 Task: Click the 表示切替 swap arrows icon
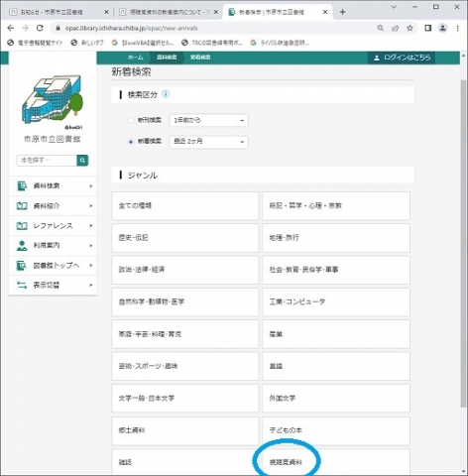[x=22, y=286]
